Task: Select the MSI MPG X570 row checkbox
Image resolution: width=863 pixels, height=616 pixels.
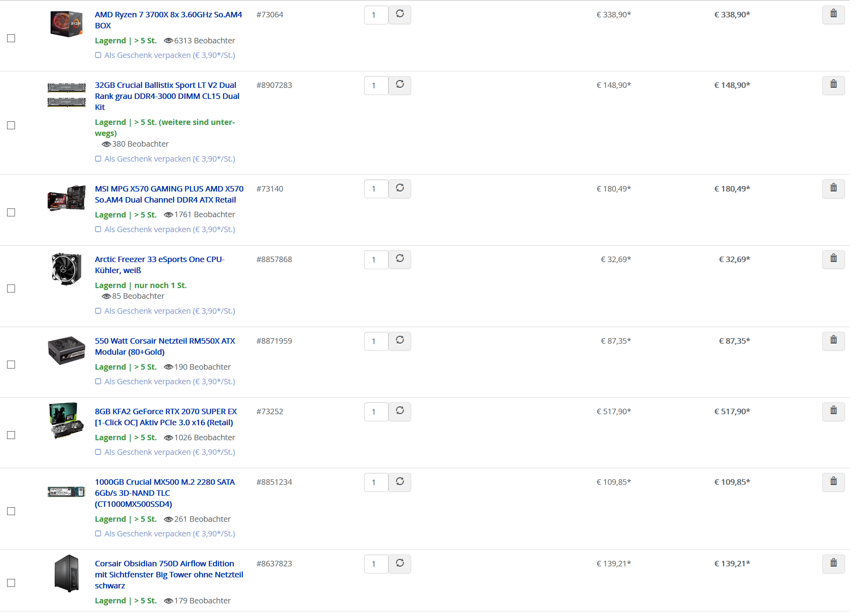Action: (11, 212)
